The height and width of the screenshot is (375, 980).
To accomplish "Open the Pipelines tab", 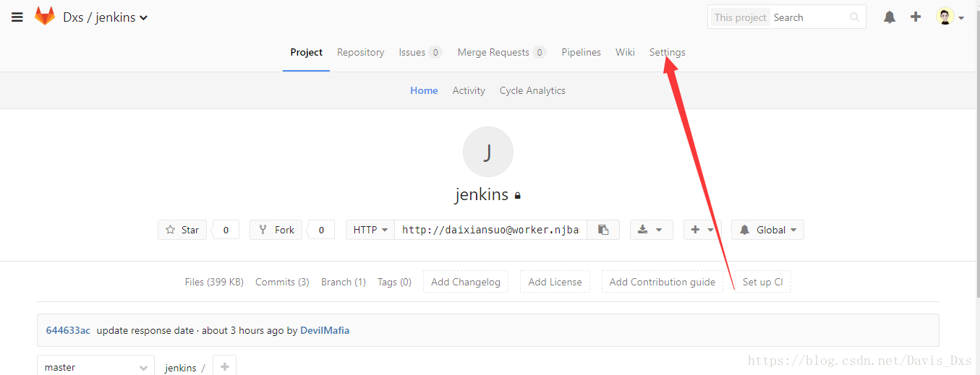I will point(581,52).
